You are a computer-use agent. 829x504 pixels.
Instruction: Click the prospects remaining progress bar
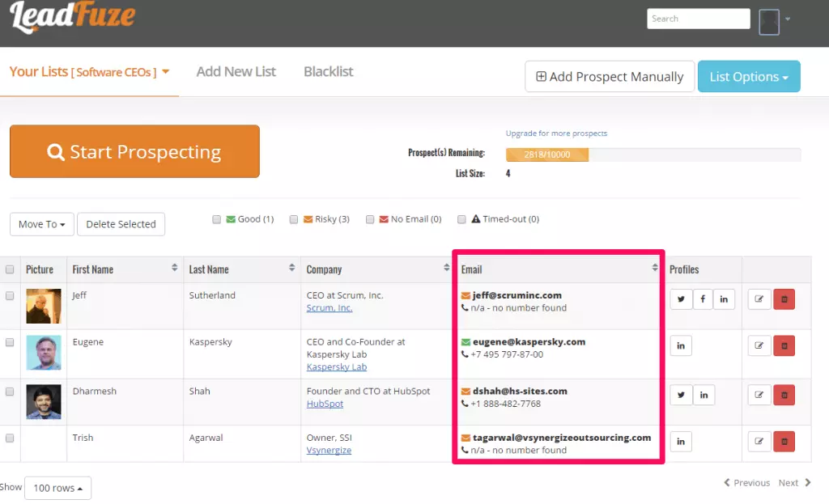(546, 154)
